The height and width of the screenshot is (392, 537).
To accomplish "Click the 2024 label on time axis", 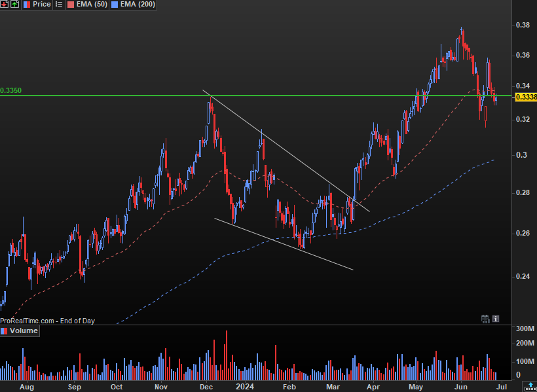I will 245,387.
